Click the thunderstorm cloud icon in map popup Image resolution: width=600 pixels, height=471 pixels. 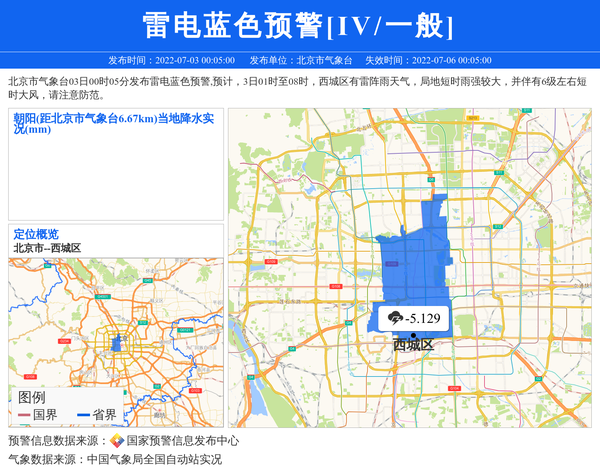point(395,319)
